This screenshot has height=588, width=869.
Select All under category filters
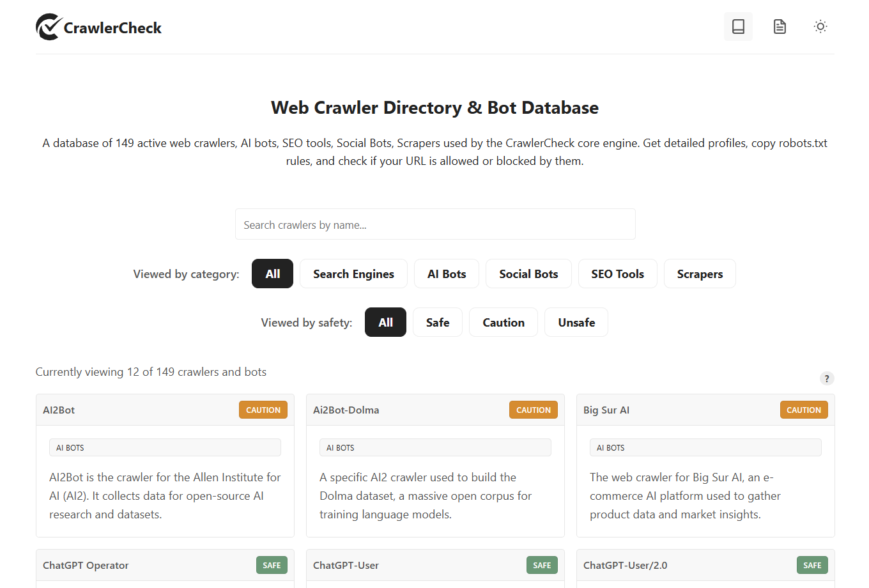point(272,274)
